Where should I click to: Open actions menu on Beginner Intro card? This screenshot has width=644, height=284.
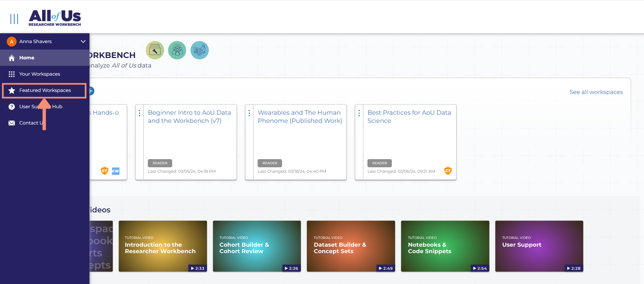139,113
